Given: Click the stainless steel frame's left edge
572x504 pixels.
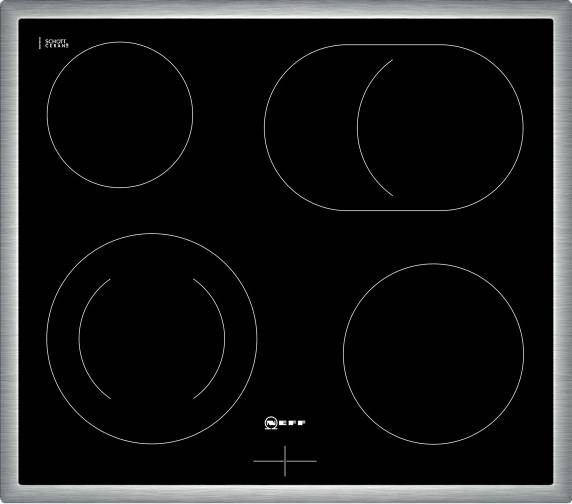Looking at the screenshot, I should tap(9, 252).
